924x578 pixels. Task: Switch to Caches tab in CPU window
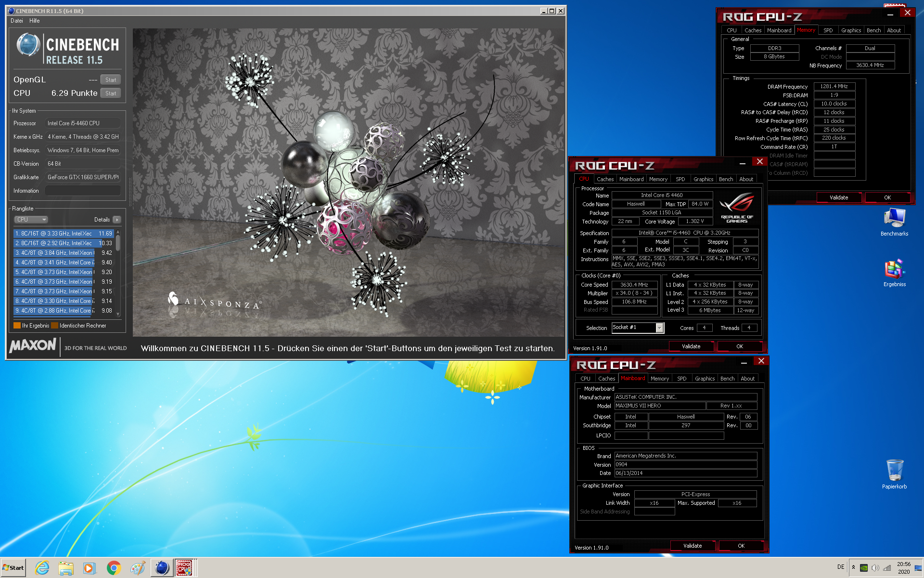(605, 179)
